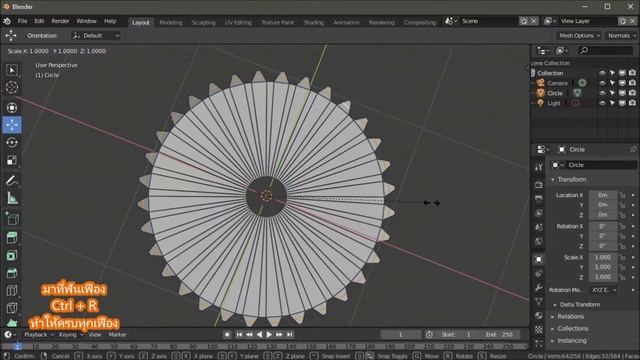Select the Loop Cut tool
This screenshot has height=360, width=640.
pyautogui.click(x=12, y=290)
